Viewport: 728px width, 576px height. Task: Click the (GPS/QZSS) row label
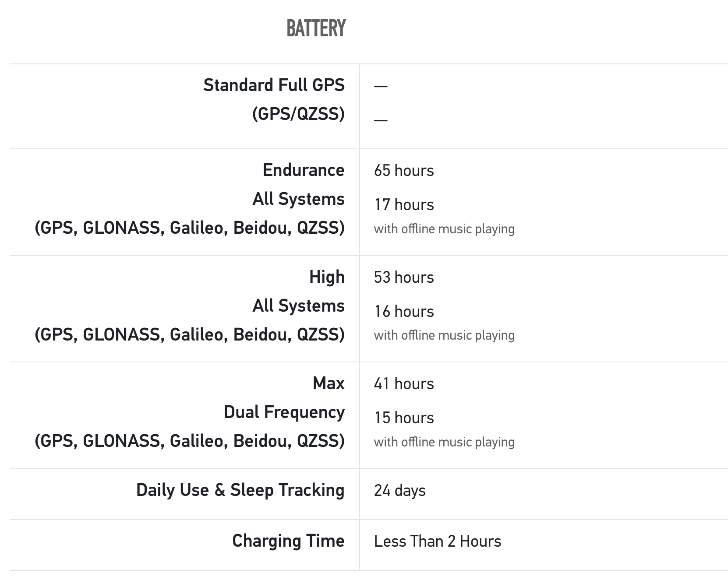coord(298,114)
